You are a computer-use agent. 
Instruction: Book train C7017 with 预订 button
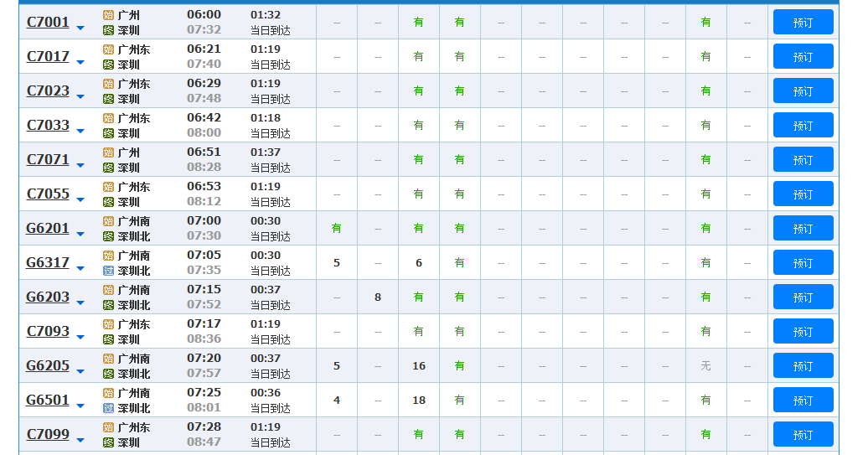pyautogui.click(x=803, y=56)
